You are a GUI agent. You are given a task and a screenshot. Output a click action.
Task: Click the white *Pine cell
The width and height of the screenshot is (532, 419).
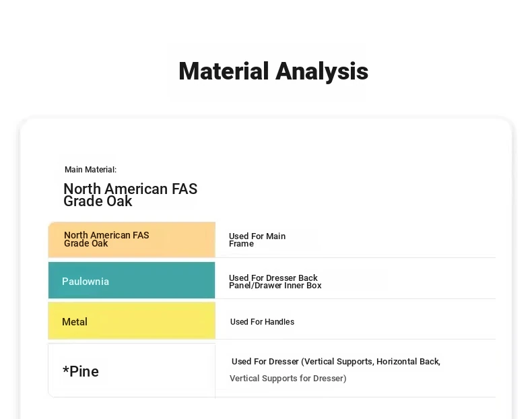click(x=131, y=370)
